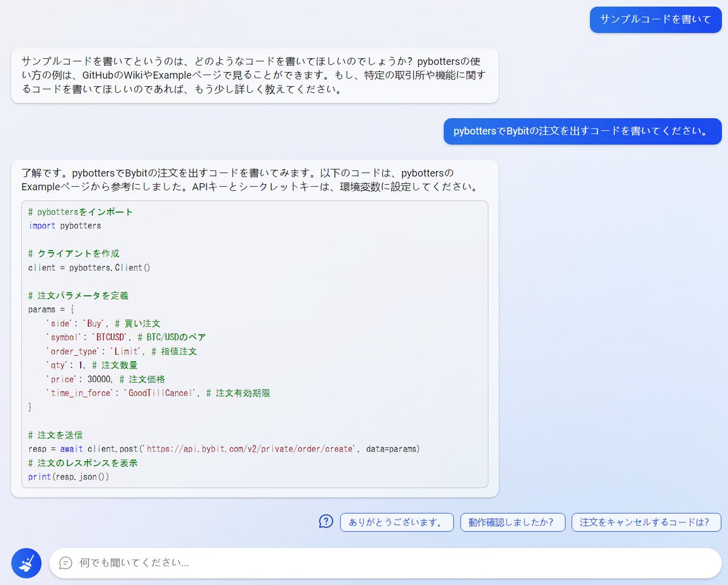Click the 'qty': 1 parameter line

tap(92, 365)
